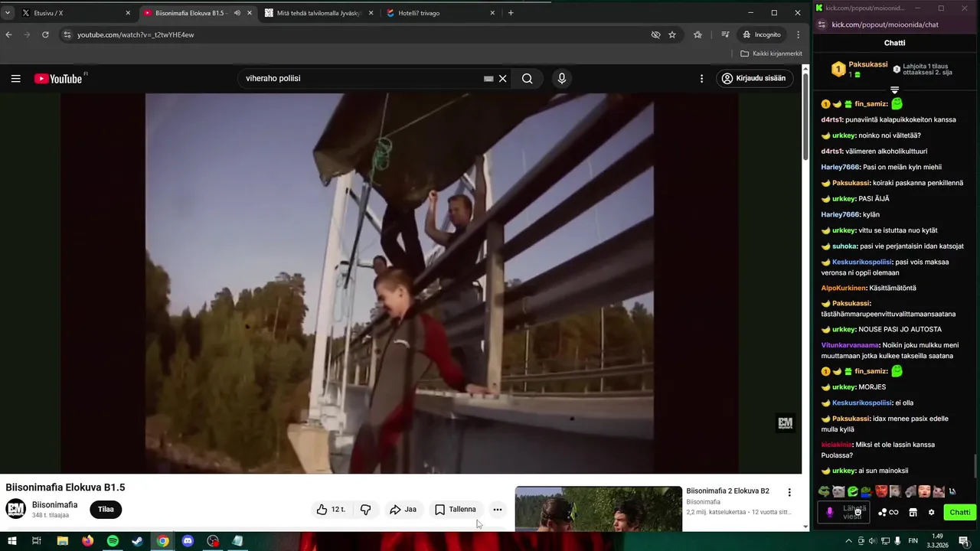This screenshot has height=551, width=980.
Task: Reload the page in Chrome
Action: pyautogui.click(x=46, y=34)
